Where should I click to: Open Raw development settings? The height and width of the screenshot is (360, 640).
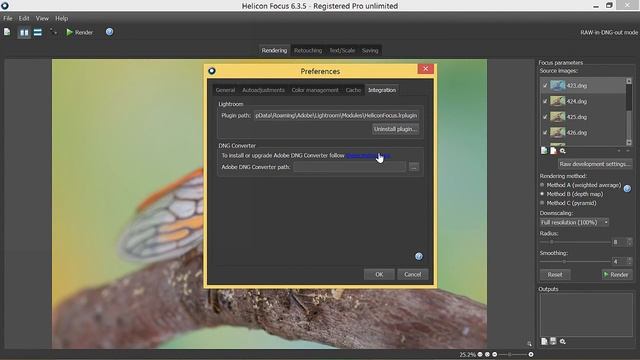click(595, 164)
